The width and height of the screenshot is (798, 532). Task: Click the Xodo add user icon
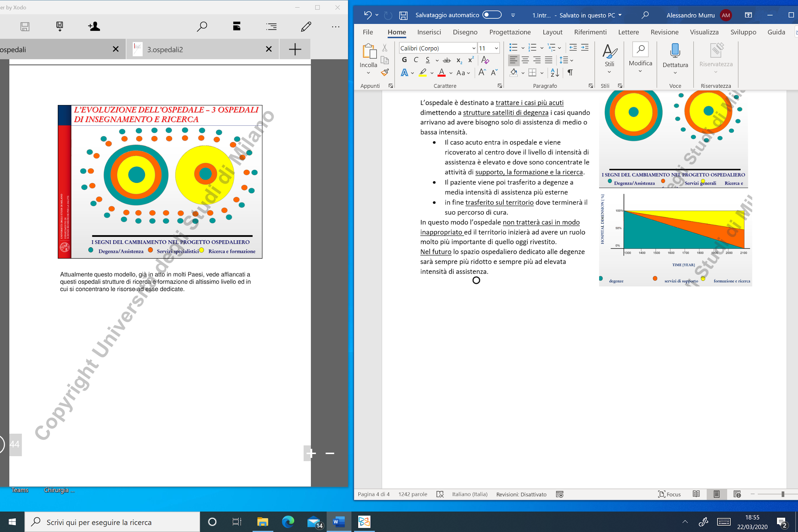click(94, 26)
